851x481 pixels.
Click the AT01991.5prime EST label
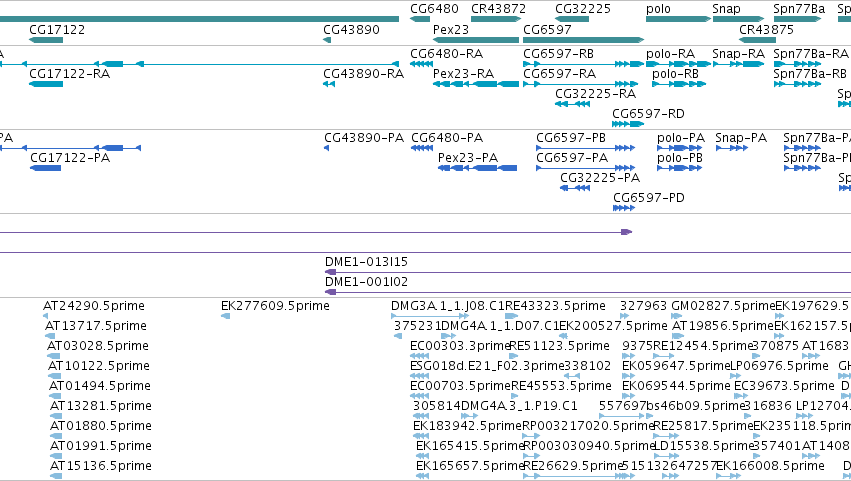tap(101, 446)
